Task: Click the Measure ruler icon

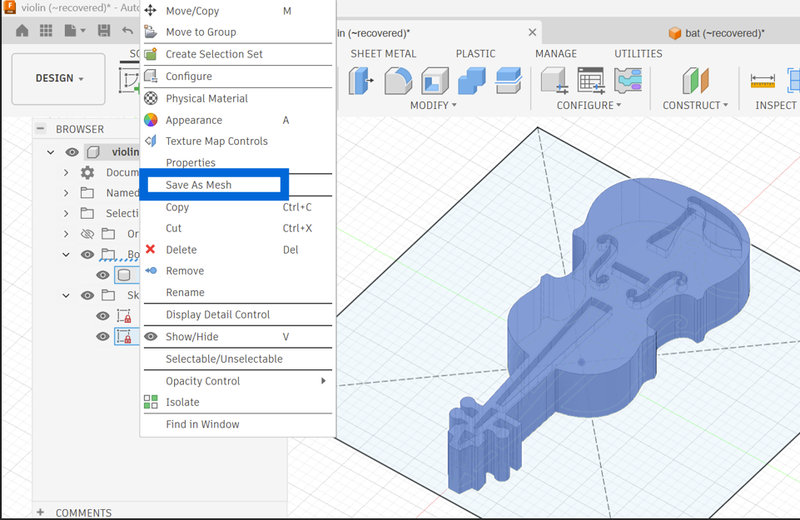Action: (763, 81)
